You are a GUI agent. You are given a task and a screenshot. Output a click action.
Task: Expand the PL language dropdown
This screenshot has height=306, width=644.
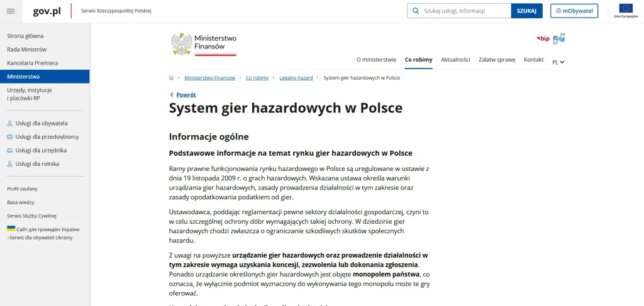pos(558,62)
